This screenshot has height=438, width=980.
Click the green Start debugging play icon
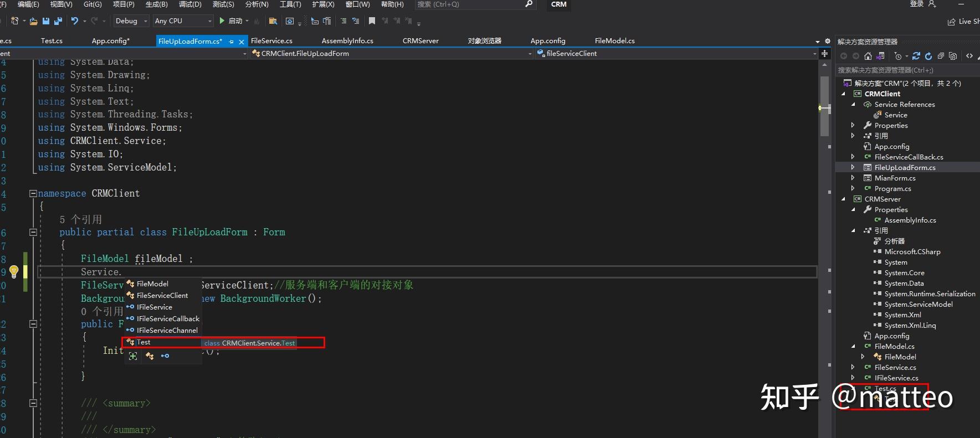click(x=222, y=20)
